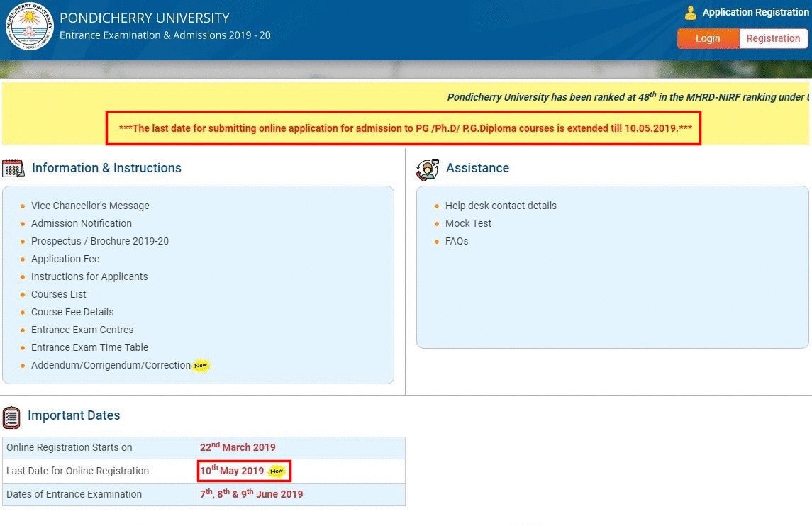The width and height of the screenshot is (812, 526).
Task: Open the FAQs link
Action: click(457, 241)
